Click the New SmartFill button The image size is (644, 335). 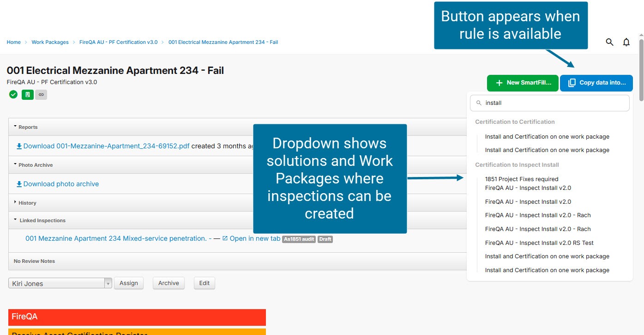[x=523, y=83]
